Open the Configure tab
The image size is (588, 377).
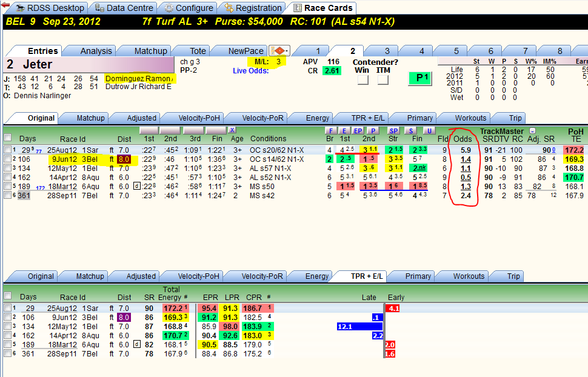(189, 8)
